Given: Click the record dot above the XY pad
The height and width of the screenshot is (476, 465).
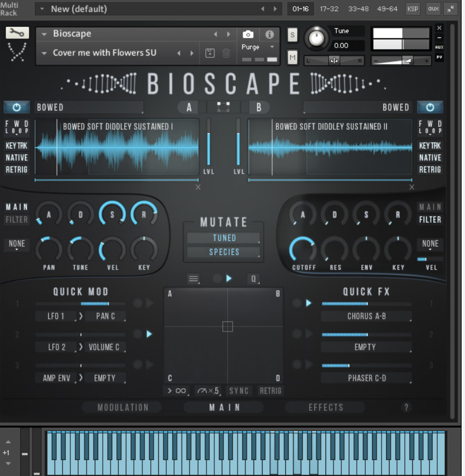Looking at the screenshot, I should pos(217,278).
